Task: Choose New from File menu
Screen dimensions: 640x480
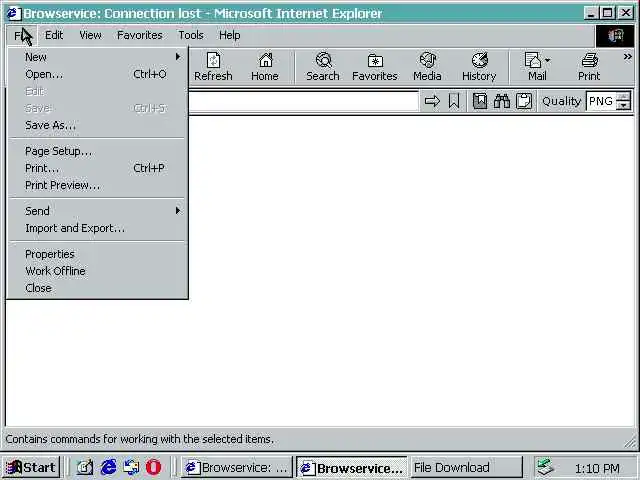Action: [x=97, y=57]
